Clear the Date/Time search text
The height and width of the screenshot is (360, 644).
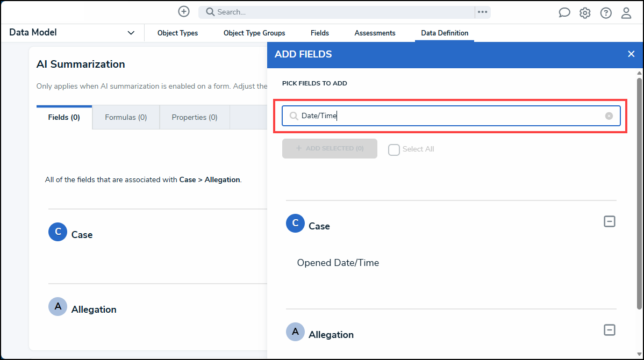(609, 116)
